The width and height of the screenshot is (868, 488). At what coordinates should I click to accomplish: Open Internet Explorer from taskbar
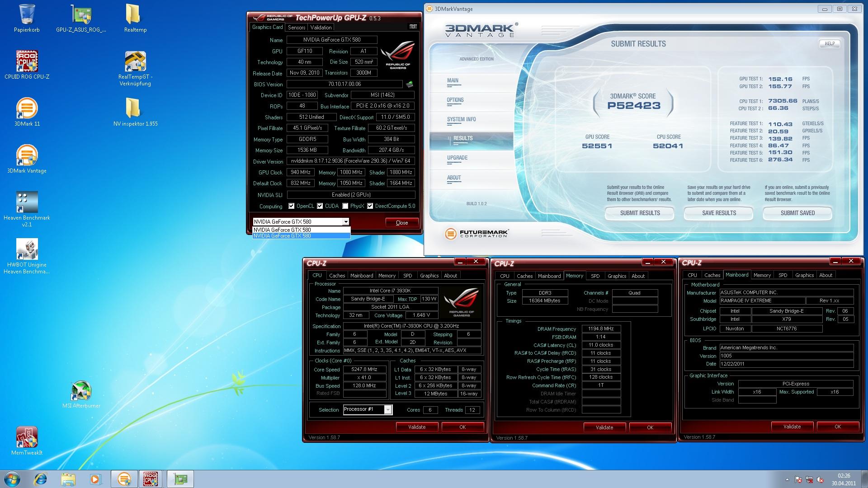[41, 479]
